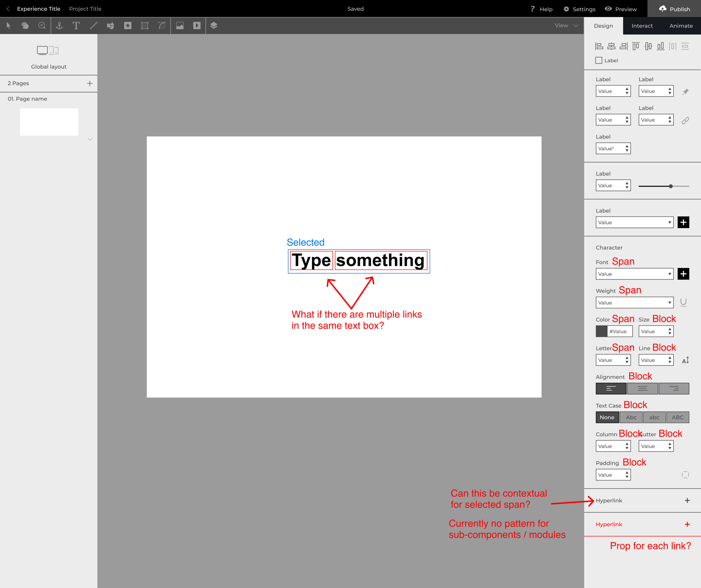The height and width of the screenshot is (588, 701).
Task: Align objects to horizontal center
Action: pos(611,46)
